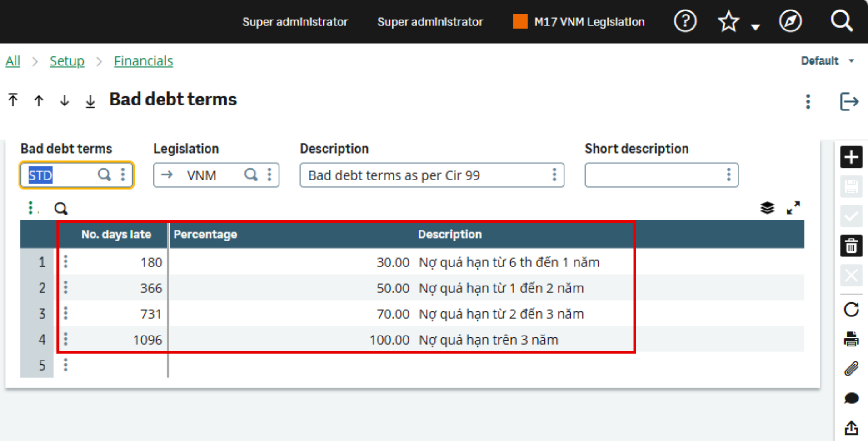This screenshot has height=441, width=868.
Task: Open the compass navigation icon
Action: coord(790,21)
